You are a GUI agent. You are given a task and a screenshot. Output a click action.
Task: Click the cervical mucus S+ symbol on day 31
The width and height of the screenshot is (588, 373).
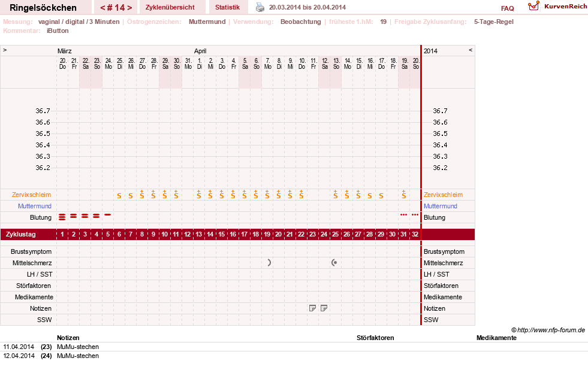click(x=403, y=194)
